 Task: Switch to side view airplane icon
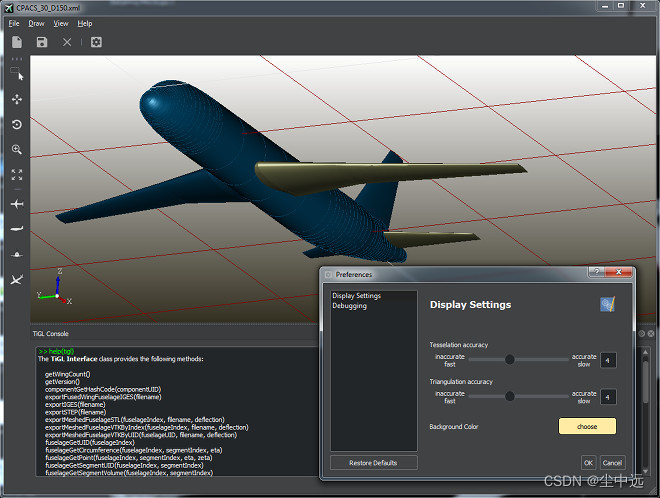coord(17,229)
